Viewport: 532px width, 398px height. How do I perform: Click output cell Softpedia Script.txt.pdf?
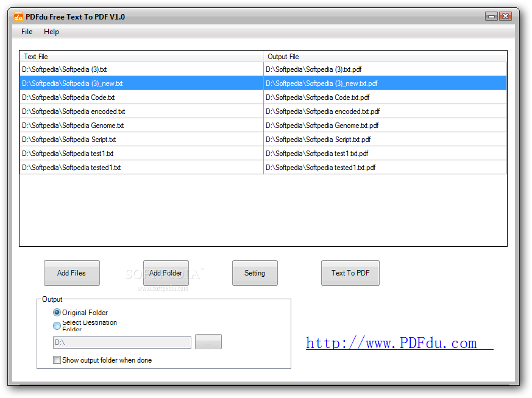(385, 140)
